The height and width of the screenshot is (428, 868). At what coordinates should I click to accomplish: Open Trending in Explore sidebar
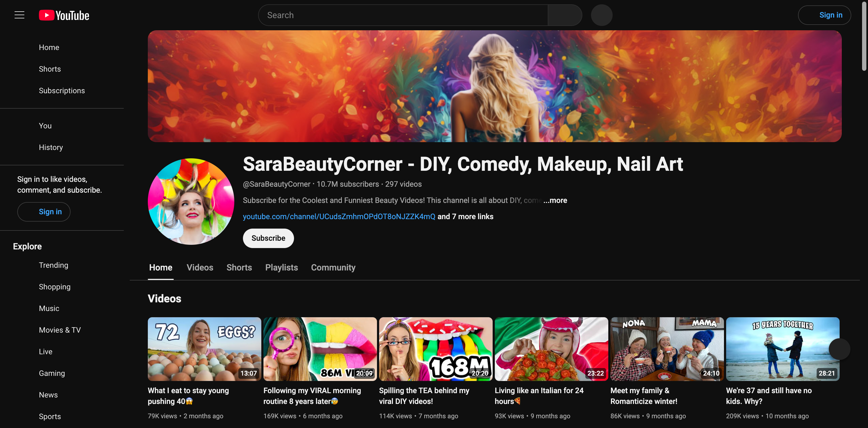[53, 265]
